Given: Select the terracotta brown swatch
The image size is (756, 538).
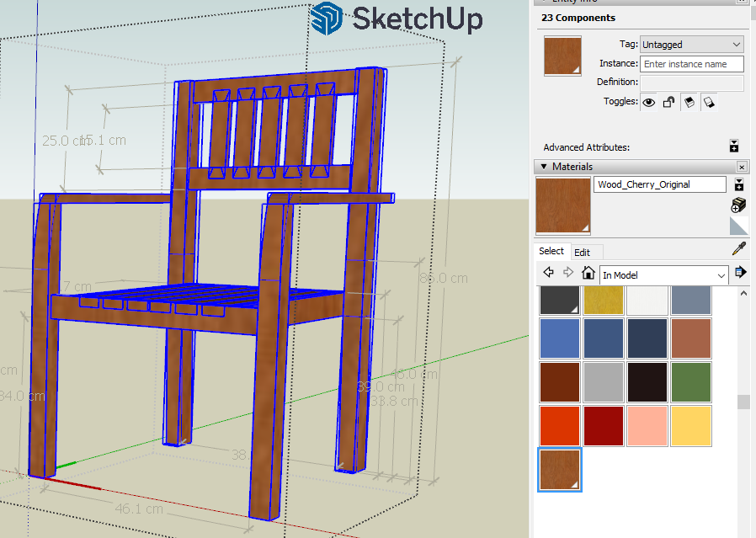Looking at the screenshot, I should coord(691,338).
